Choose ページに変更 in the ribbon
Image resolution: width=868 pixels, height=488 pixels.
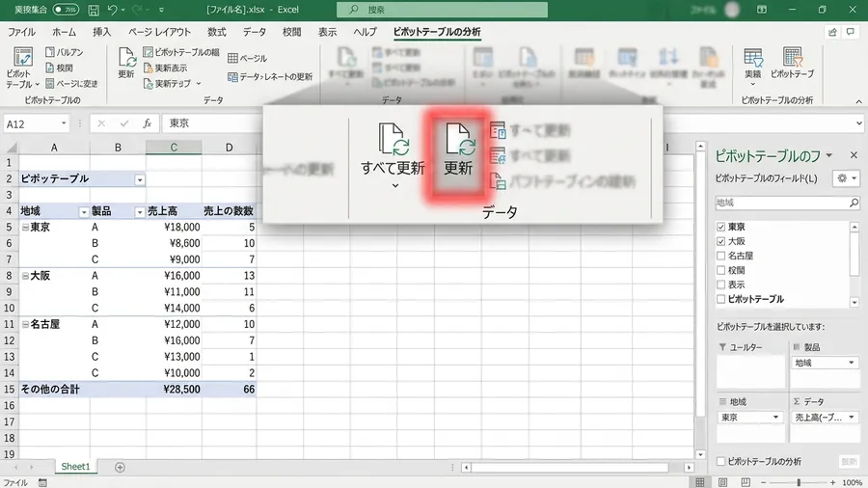point(71,84)
